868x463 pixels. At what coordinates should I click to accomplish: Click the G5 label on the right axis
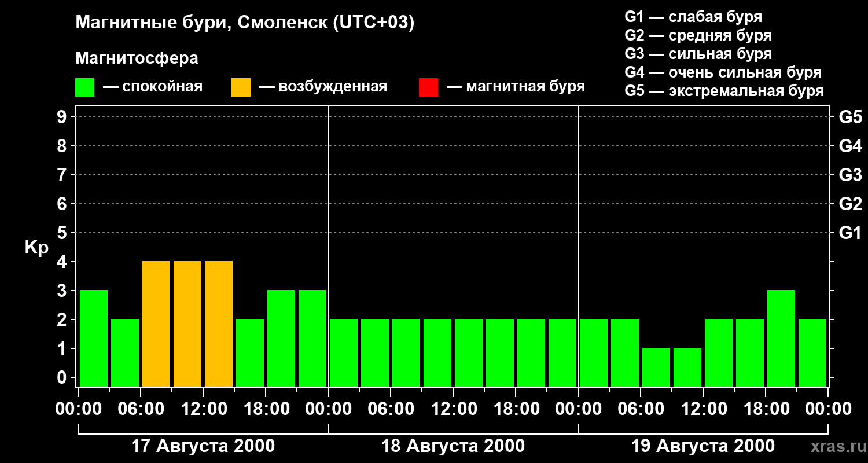pyautogui.click(x=850, y=117)
